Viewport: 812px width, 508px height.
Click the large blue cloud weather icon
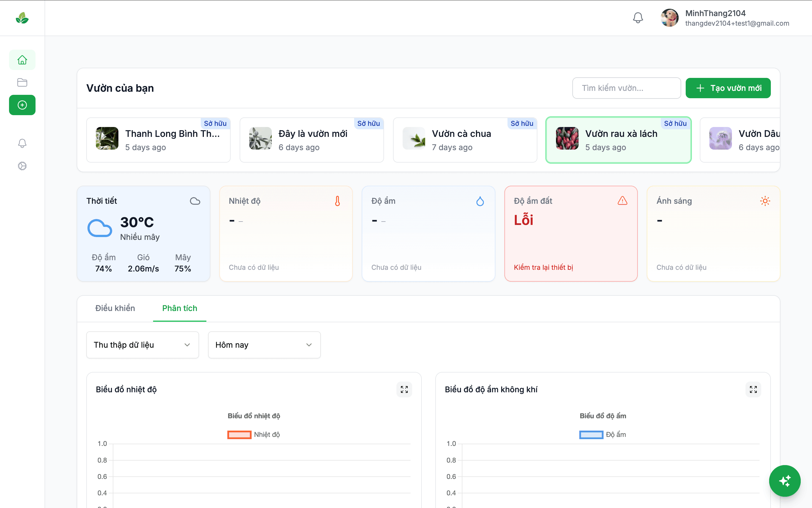point(100,229)
